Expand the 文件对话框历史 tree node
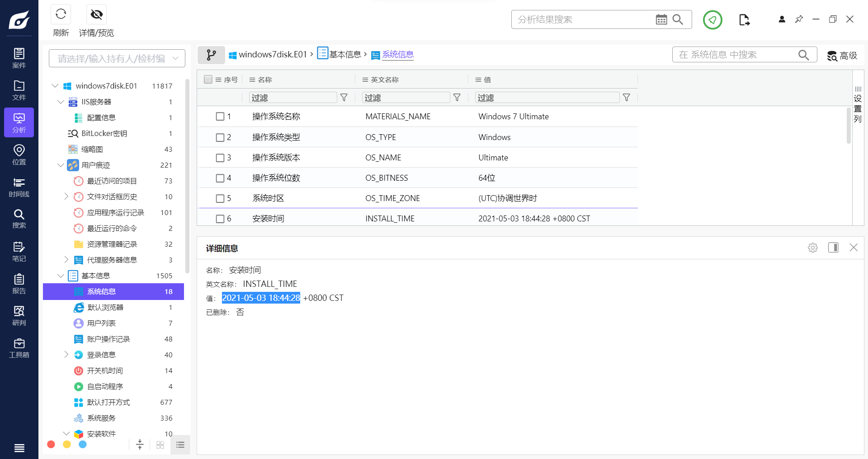Image resolution: width=868 pixels, height=459 pixels. point(66,196)
